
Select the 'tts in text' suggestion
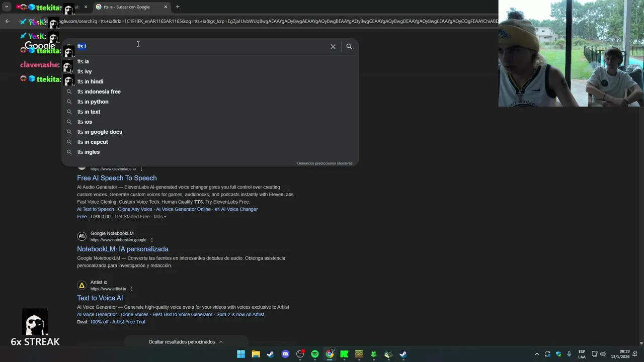point(210,112)
